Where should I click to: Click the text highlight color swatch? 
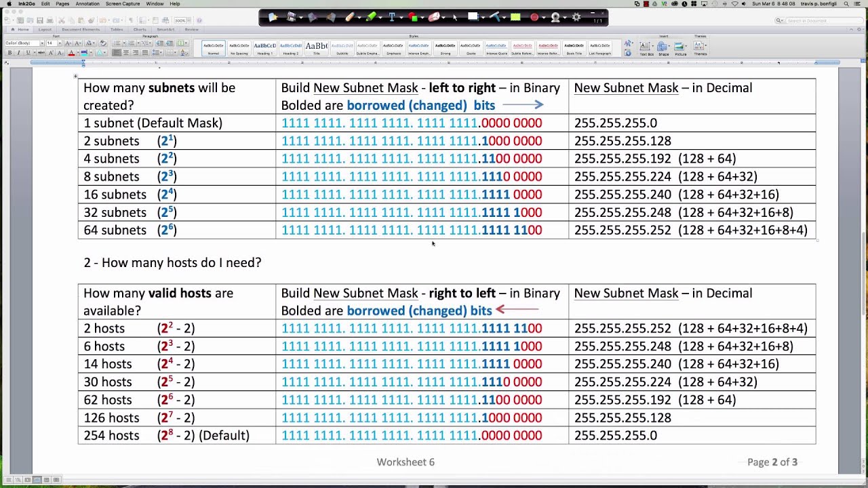pyautogui.click(x=84, y=52)
